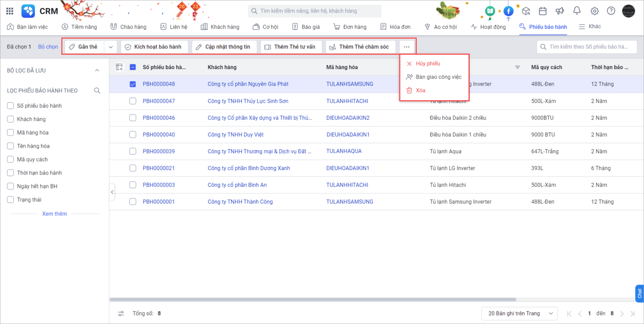Go to the first page arrow
644x324 pixels.
(569, 314)
